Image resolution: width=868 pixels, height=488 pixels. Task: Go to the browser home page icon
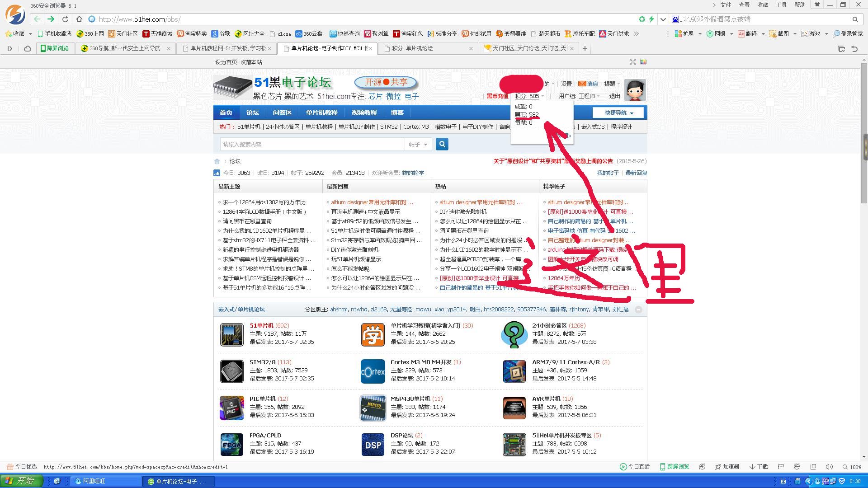click(x=79, y=19)
